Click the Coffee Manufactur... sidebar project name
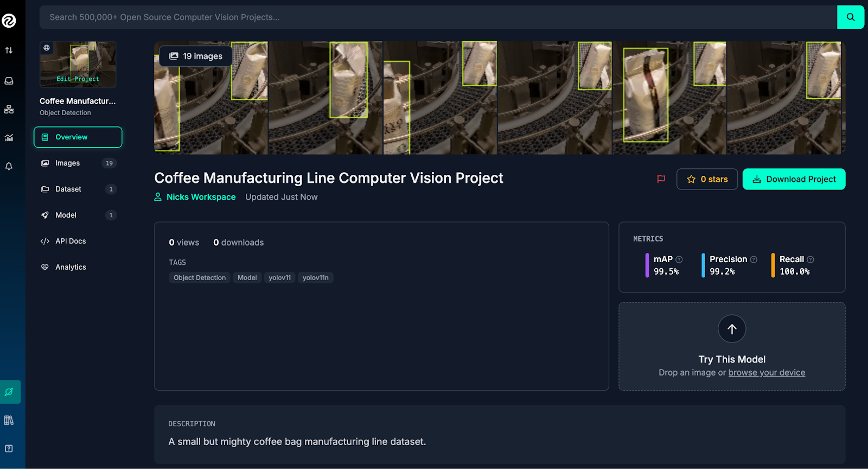The width and height of the screenshot is (868, 469). pyautogui.click(x=78, y=101)
